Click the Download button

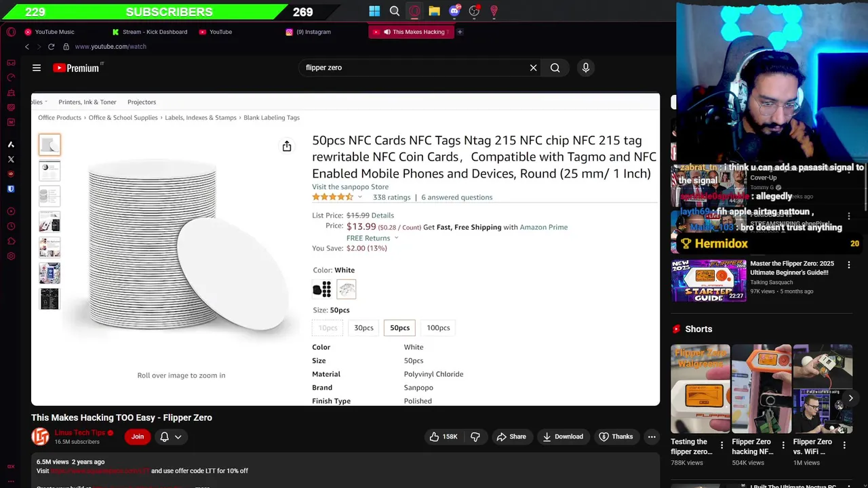pos(562,436)
